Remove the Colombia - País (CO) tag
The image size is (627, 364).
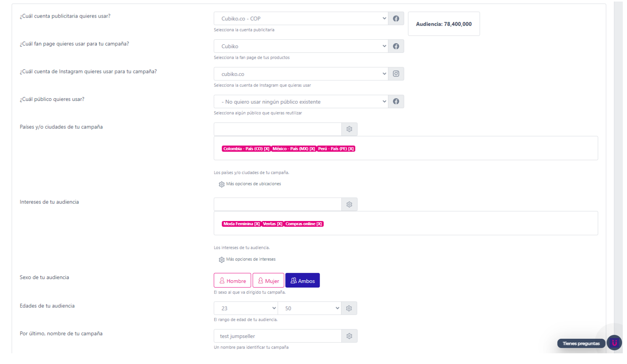(267, 149)
